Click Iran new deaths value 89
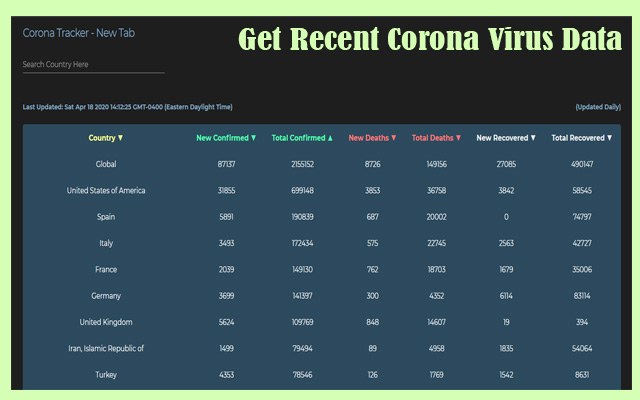Viewport: 640px width, 400px height. 373,349
